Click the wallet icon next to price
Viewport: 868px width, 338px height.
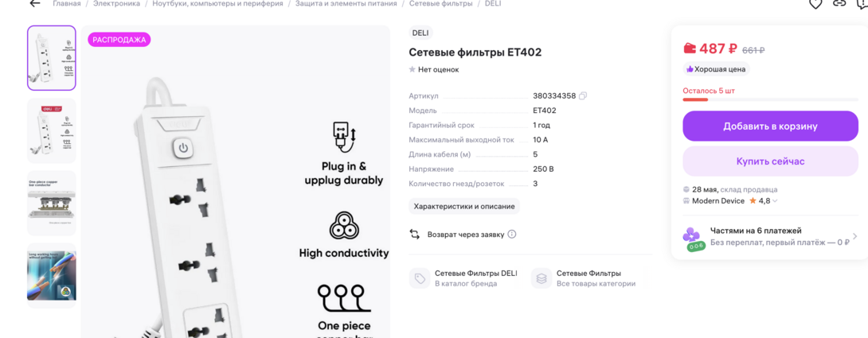[689, 49]
